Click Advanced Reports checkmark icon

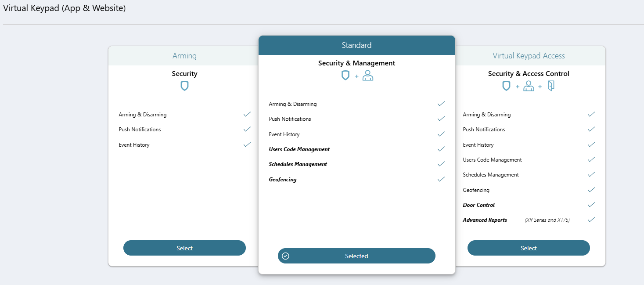(591, 220)
